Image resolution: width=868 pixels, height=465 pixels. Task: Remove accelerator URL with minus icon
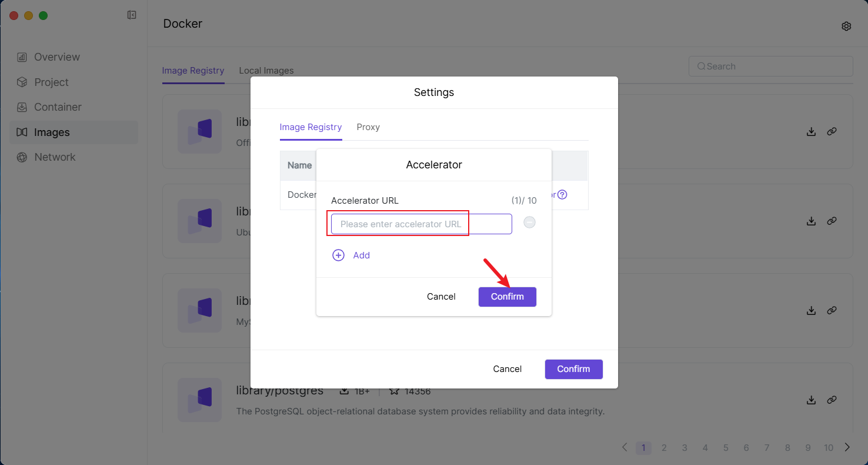[529, 222]
